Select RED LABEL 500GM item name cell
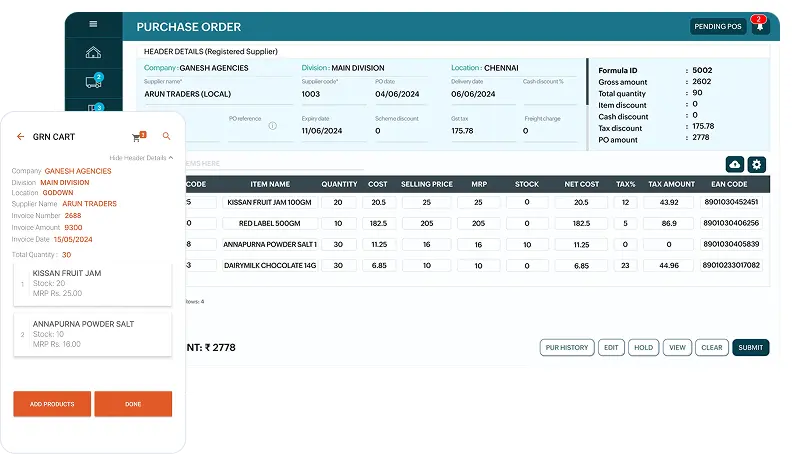The width and height of the screenshot is (792, 454). [270, 223]
